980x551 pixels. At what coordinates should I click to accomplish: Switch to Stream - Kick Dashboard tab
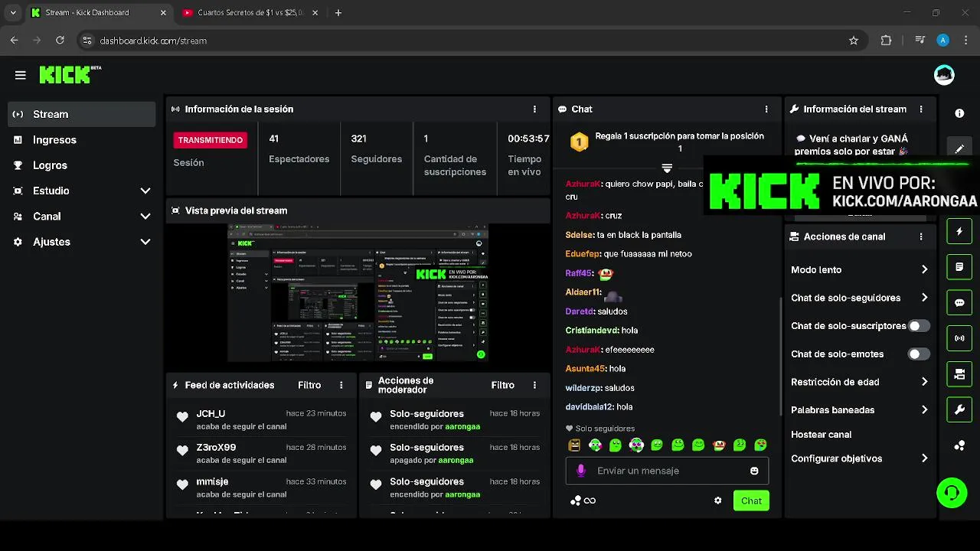point(98,13)
